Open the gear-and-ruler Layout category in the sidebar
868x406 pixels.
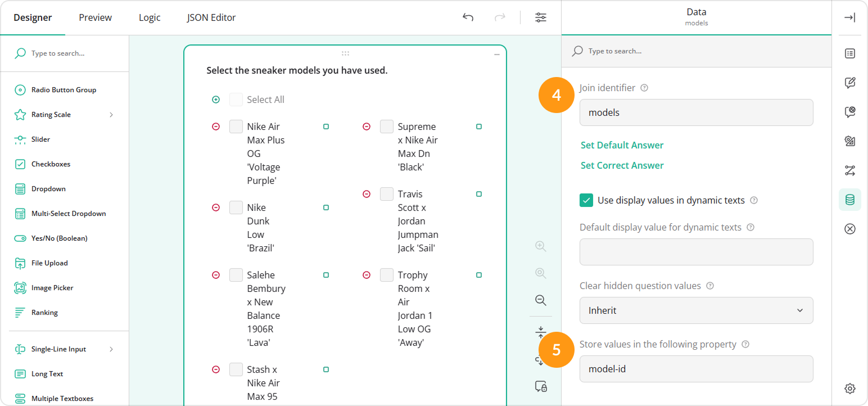(x=850, y=141)
